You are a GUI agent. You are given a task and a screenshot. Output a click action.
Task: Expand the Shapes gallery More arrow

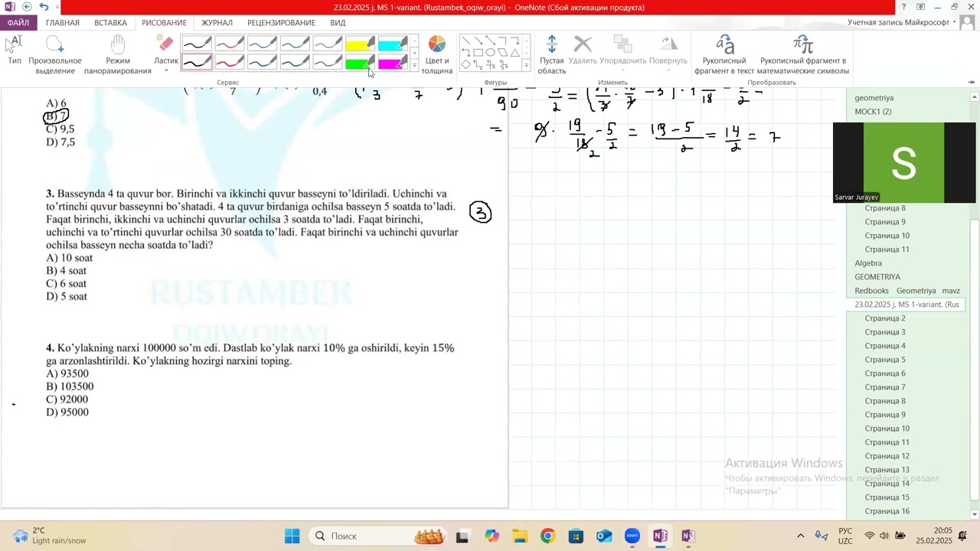(526, 67)
